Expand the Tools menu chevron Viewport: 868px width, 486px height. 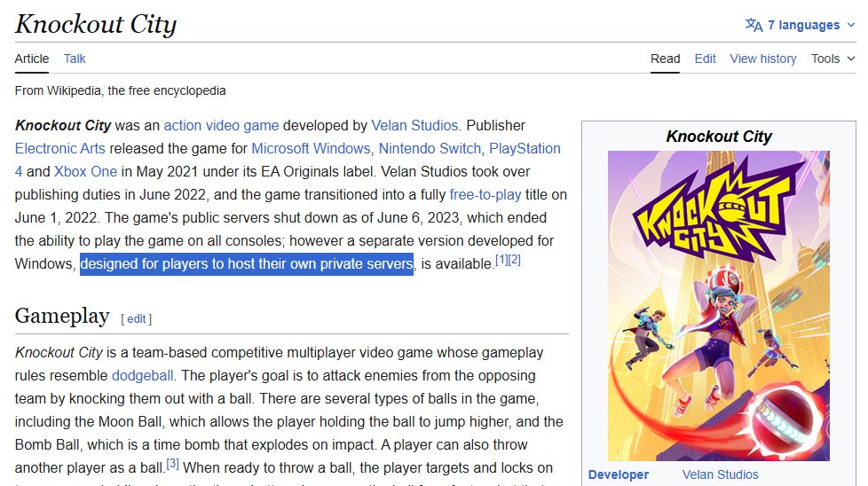(851, 59)
